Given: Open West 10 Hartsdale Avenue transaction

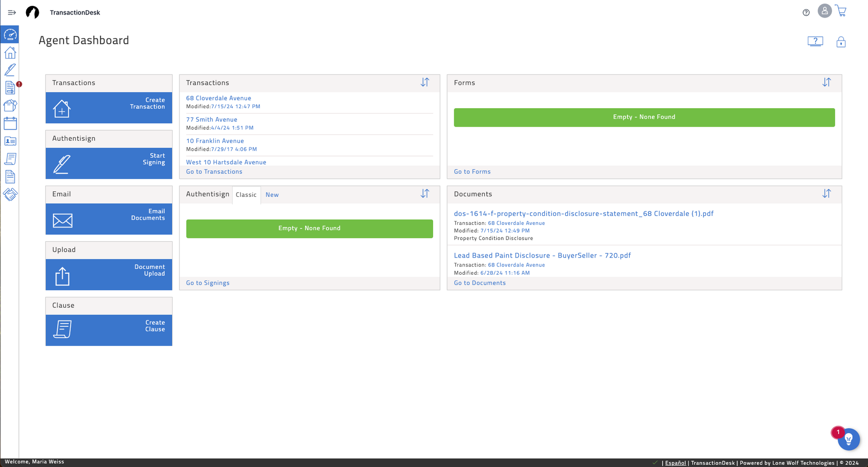Looking at the screenshot, I should 226,162.
